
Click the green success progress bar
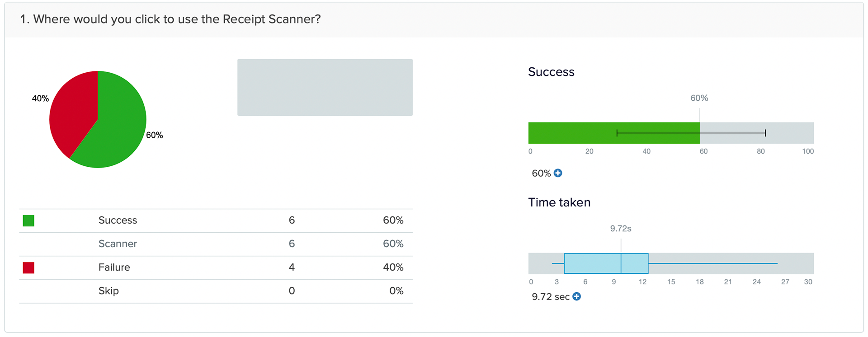[588, 133]
